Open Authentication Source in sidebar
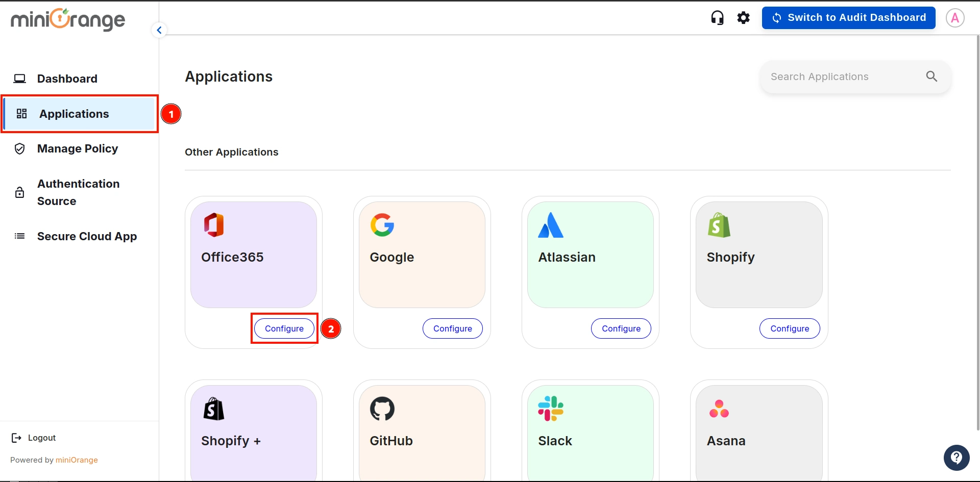This screenshot has width=980, height=482. (78, 192)
